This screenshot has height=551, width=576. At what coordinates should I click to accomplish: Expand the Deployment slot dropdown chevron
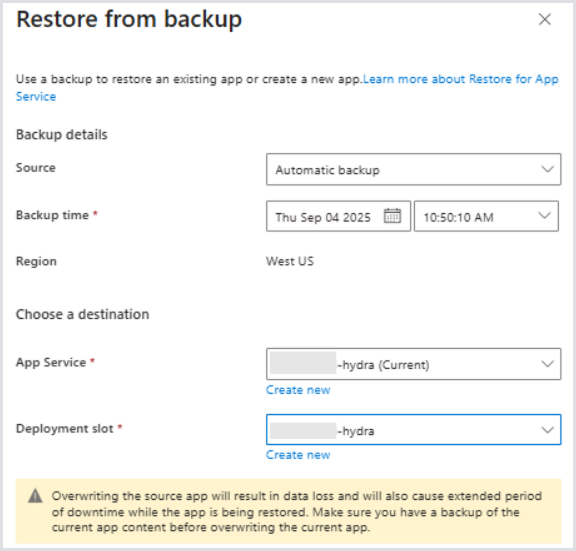pyautogui.click(x=547, y=430)
